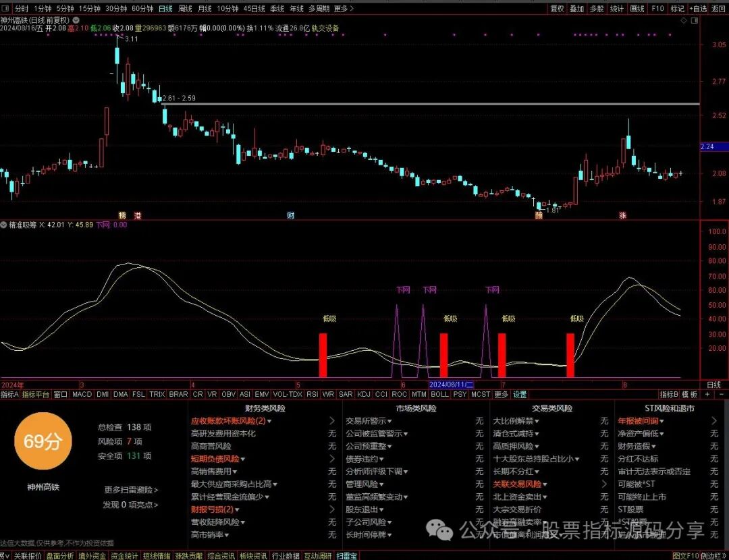Select the KDJ indicator tab

[364, 394]
